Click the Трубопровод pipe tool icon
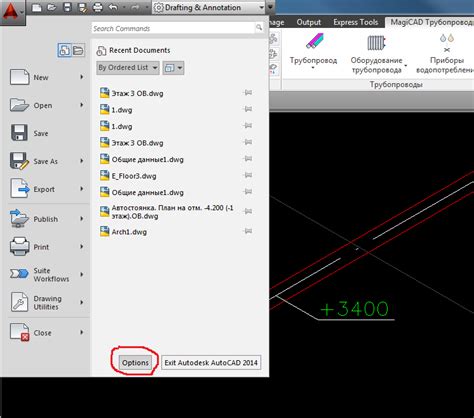This screenshot has height=418, width=474. click(314, 42)
